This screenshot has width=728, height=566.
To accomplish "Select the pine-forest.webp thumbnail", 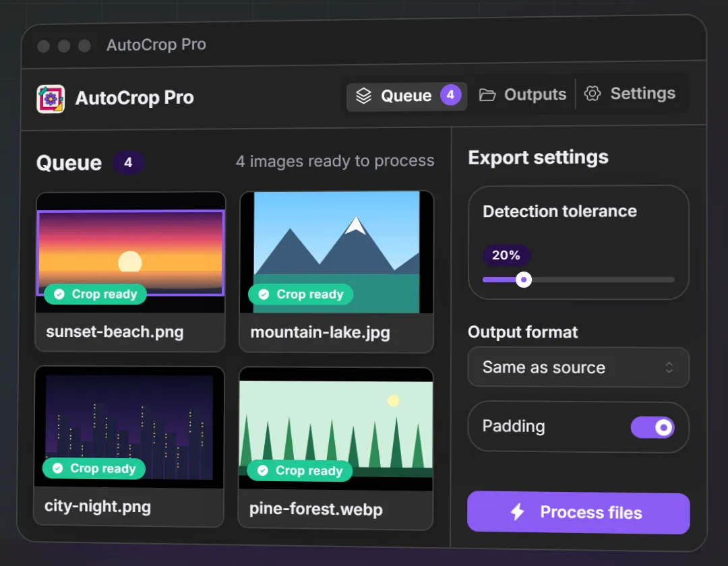I will (336, 429).
